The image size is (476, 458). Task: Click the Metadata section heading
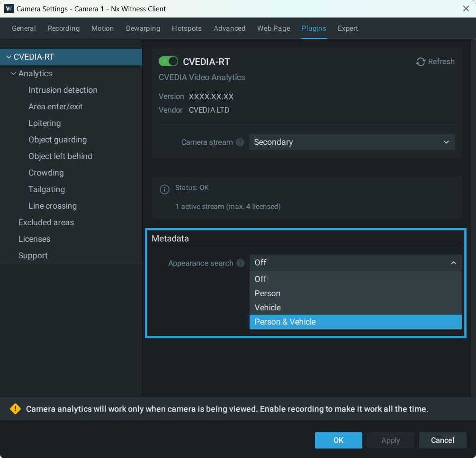pyautogui.click(x=171, y=238)
